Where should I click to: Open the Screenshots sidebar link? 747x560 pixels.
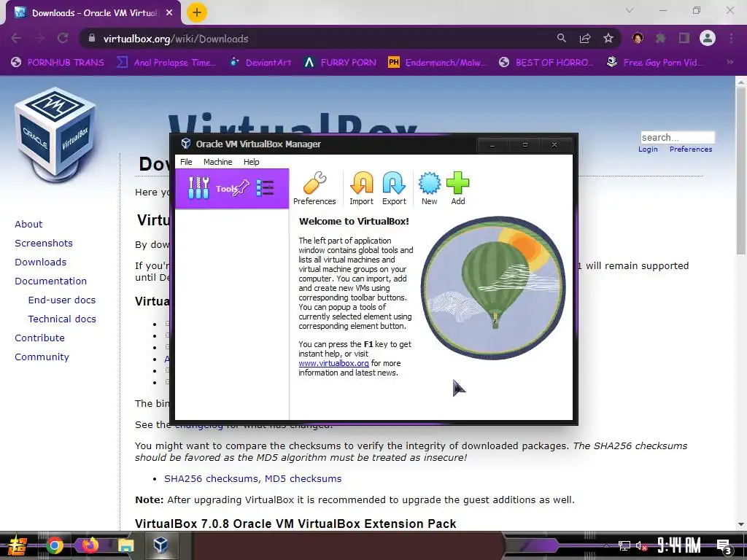click(44, 244)
